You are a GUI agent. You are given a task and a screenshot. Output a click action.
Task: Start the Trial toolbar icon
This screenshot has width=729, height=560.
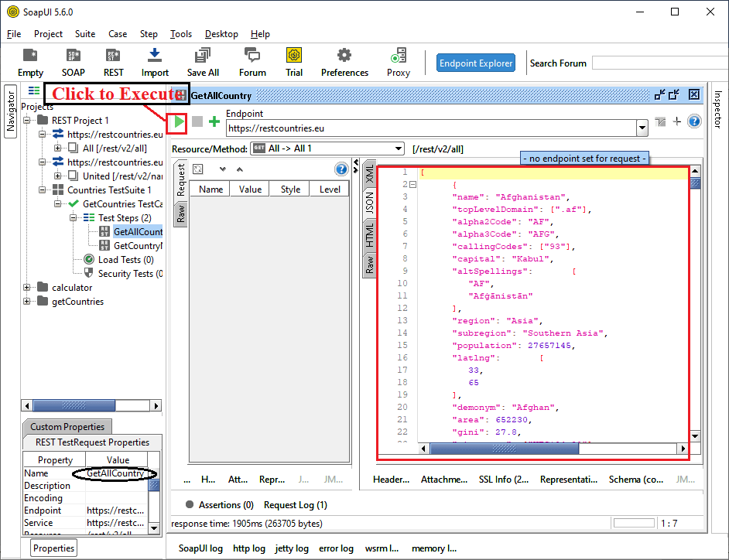(x=294, y=63)
